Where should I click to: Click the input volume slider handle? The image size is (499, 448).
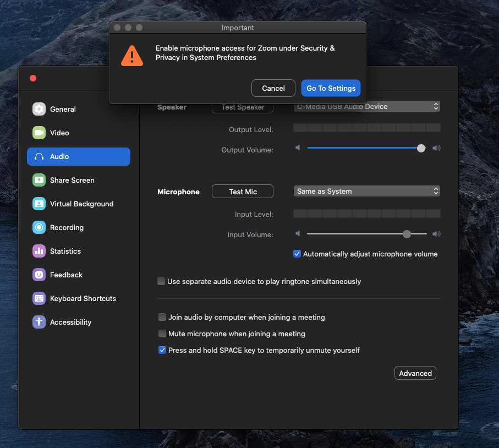pyautogui.click(x=407, y=234)
